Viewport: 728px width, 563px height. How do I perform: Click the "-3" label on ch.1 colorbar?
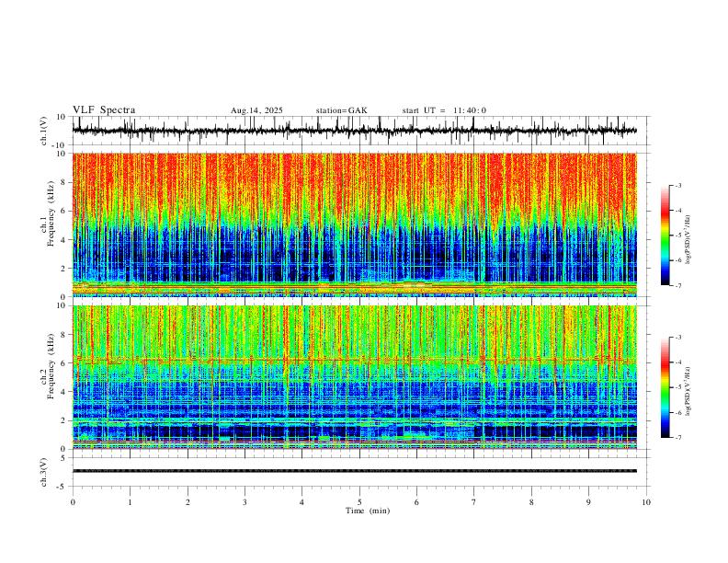point(677,185)
